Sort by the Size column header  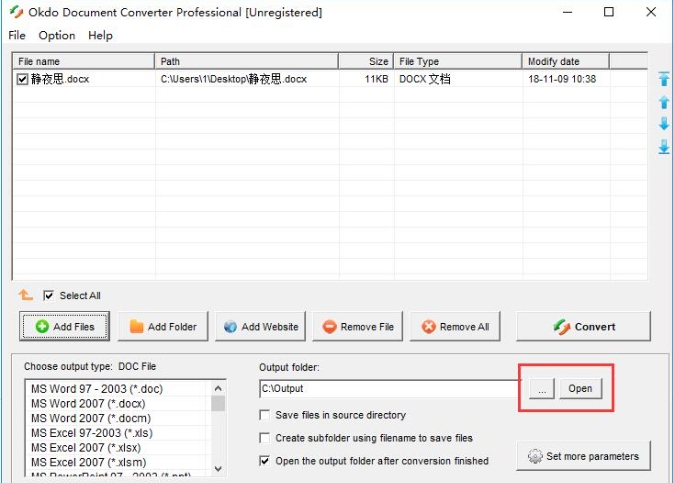pos(366,61)
